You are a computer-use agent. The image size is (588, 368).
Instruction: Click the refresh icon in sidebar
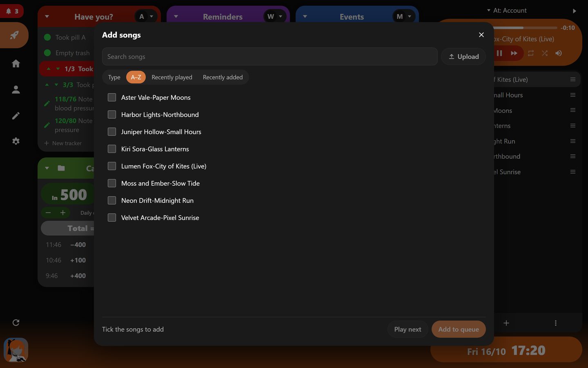16,323
